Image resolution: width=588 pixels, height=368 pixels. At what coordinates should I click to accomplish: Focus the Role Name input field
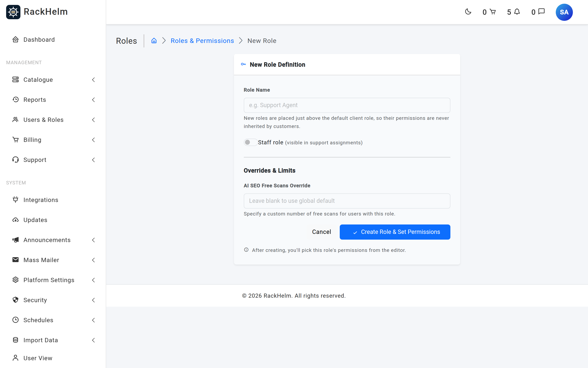[347, 105]
